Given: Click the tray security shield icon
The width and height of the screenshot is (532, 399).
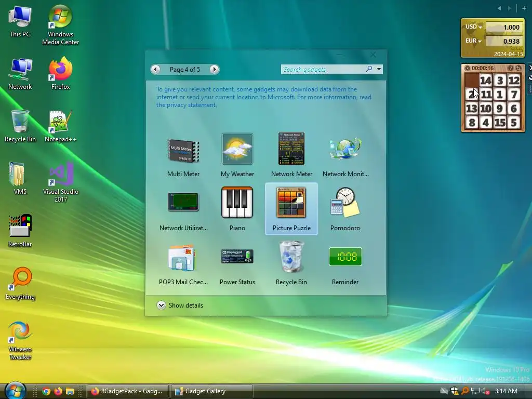Looking at the screenshot, I should (x=454, y=391).
